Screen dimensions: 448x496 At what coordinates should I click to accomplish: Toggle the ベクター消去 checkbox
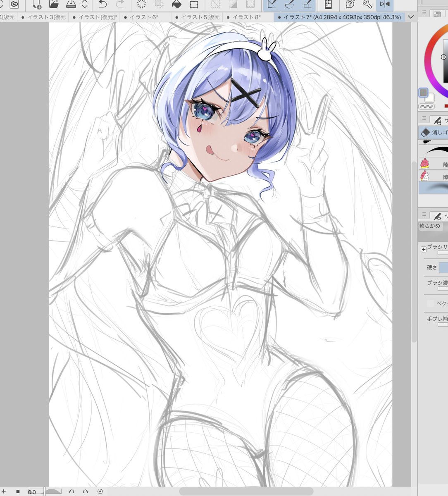click(x=431, y=303)
